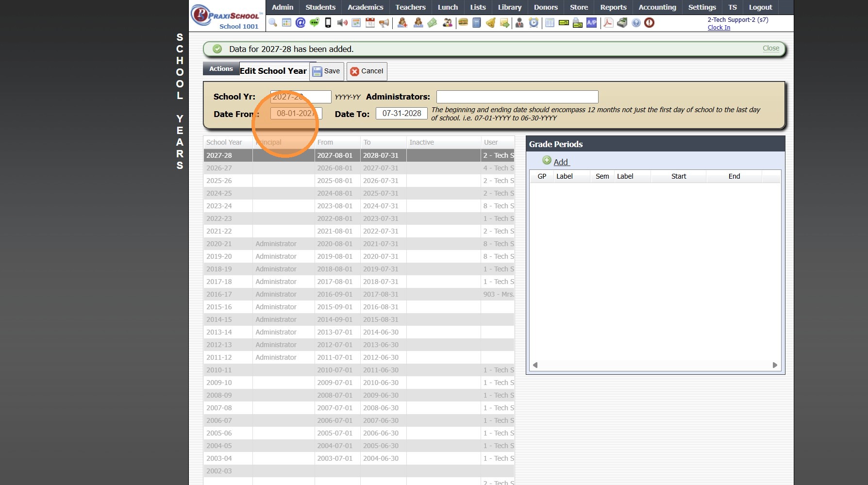Click the mobile phone icon in toolbar
The height and width of the screenshot is (485, 868).
coord(328,23)
